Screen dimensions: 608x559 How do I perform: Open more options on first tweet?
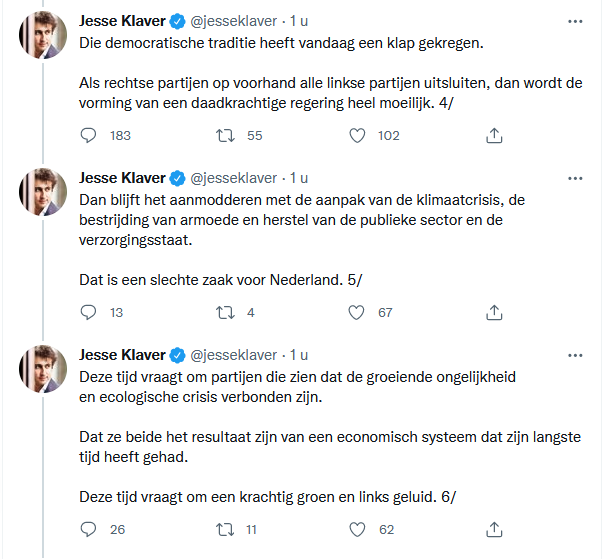575,20
